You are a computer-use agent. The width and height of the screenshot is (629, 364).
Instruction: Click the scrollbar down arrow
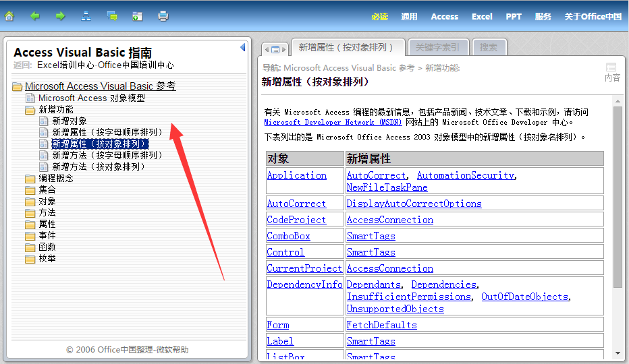pyautogui.click(x=618, y=353)
